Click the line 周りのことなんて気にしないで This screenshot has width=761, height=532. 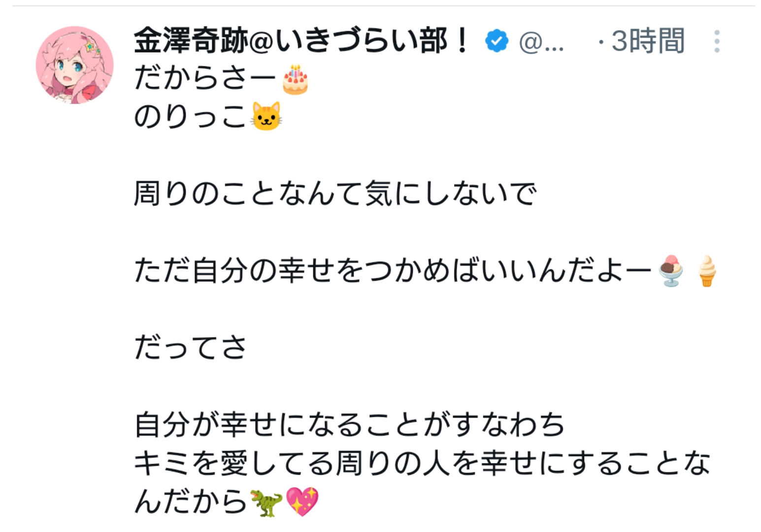tap(335, 194)
